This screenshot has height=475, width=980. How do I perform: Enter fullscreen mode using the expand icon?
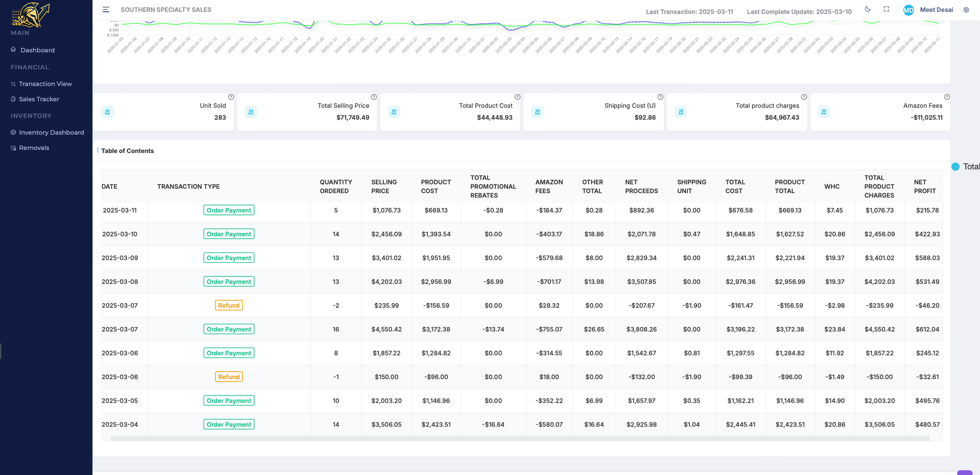tap(886, 9)
